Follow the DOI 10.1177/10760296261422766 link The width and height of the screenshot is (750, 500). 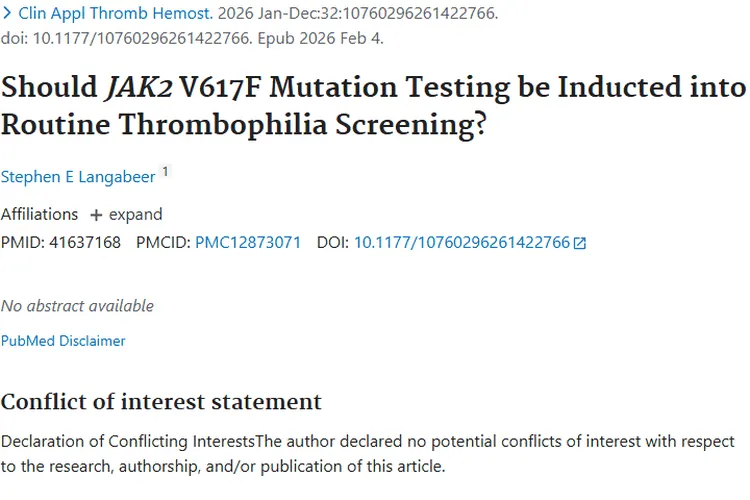click(x=462, y=242)
